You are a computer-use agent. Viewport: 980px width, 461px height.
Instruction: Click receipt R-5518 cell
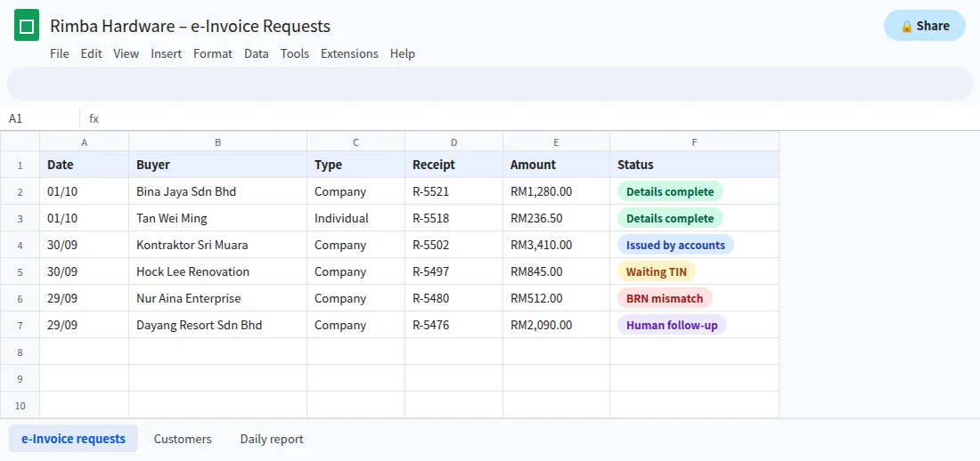[454, 218]
